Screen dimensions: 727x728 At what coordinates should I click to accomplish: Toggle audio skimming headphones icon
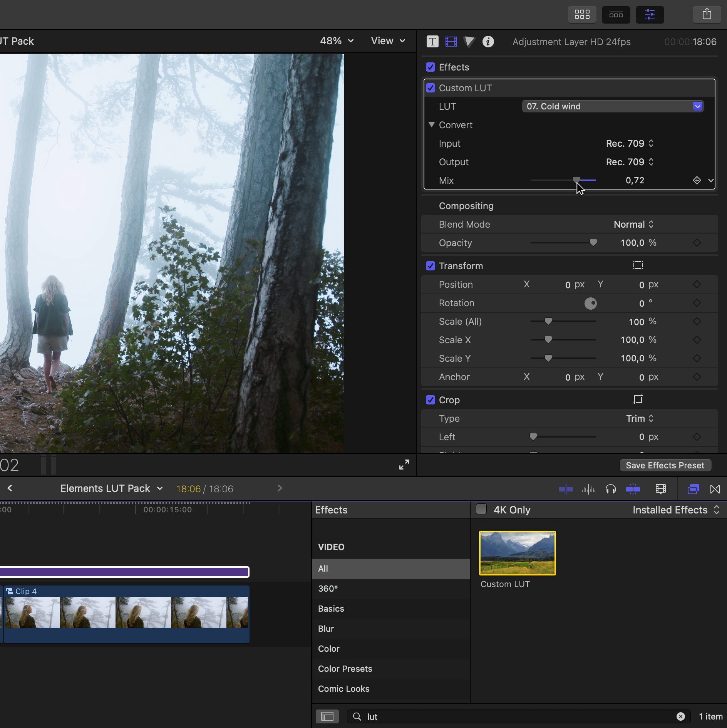click(610, 489)
